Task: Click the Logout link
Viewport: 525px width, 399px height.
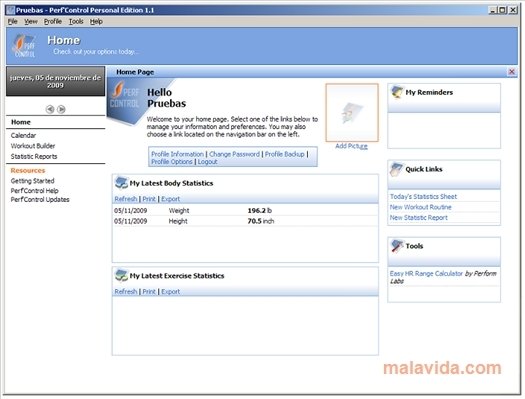Action: pos(208,162)
